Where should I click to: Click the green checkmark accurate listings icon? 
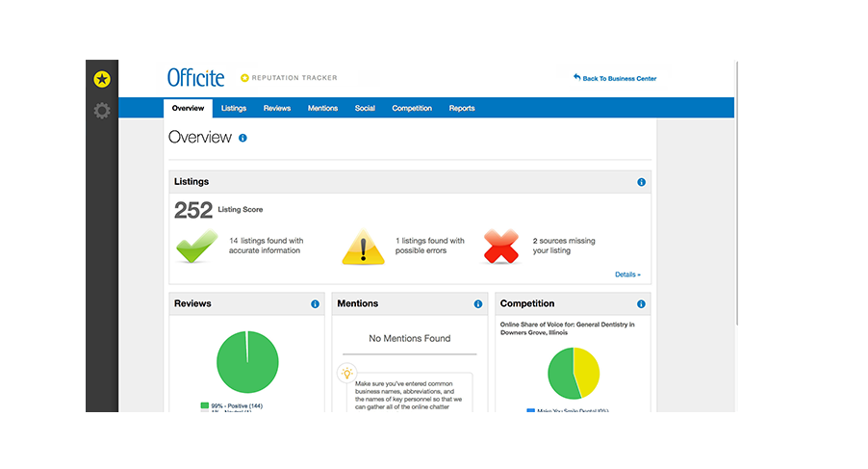coord(197,246)
